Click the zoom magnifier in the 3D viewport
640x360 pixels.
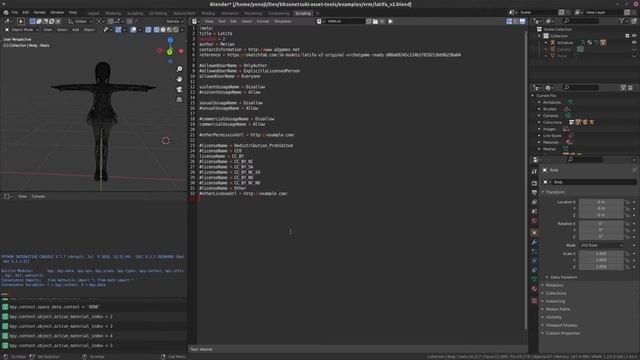pos(179,69)
